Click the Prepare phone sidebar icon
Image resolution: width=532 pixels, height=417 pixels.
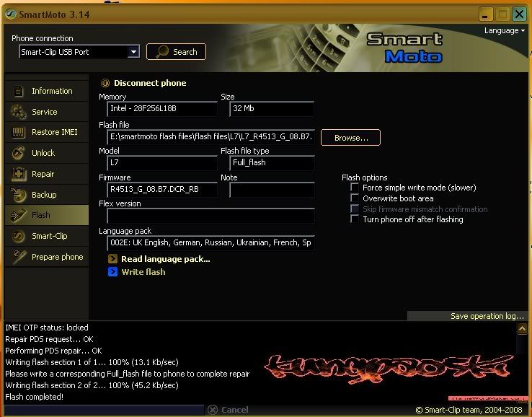19,257
